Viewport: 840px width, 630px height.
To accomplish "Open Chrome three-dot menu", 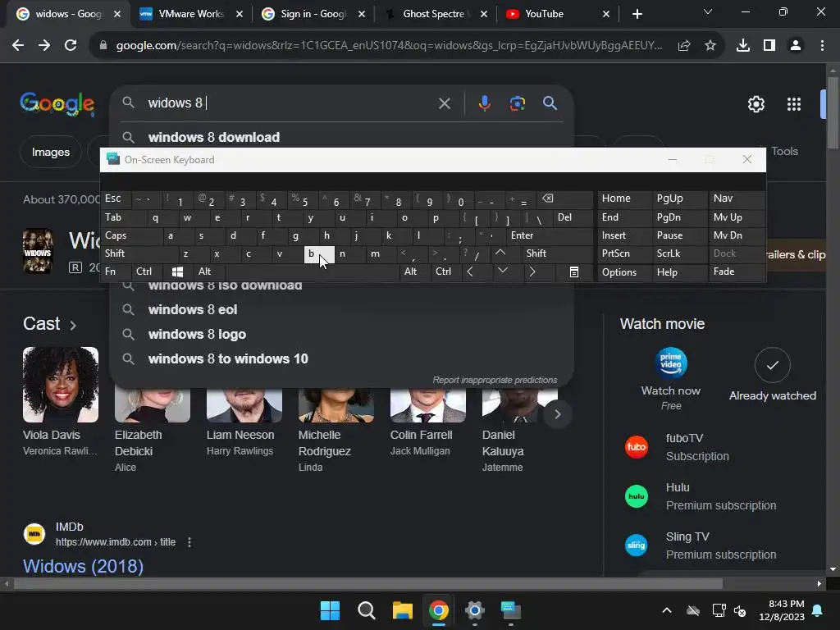I will click(822, 46).
